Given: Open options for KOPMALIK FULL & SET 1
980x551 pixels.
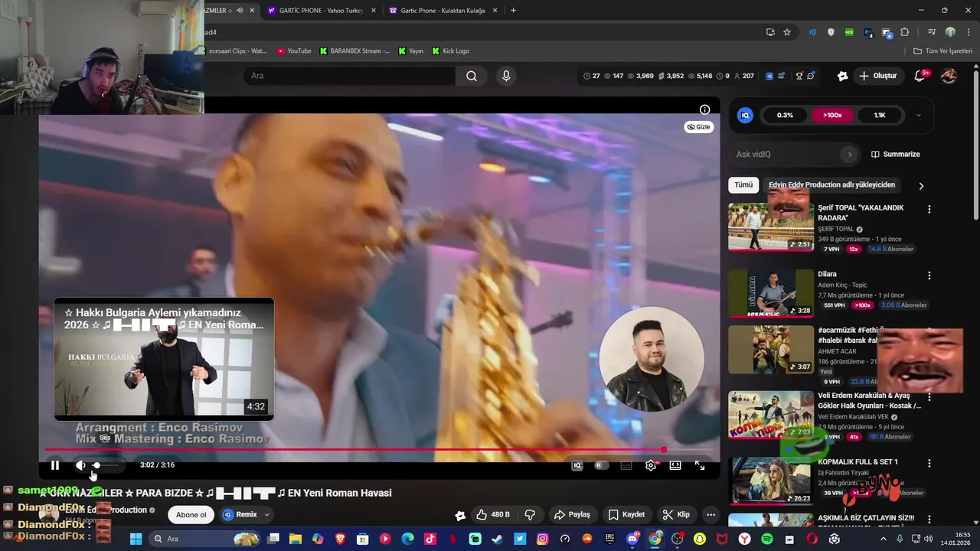Looking at the screenshot, I should pyautogui.click(x=929, y=464).
